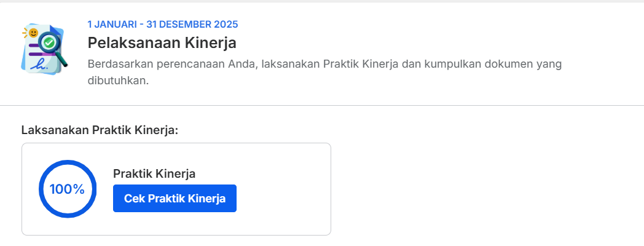Click the 100% text inside the ring

point(67,189)
